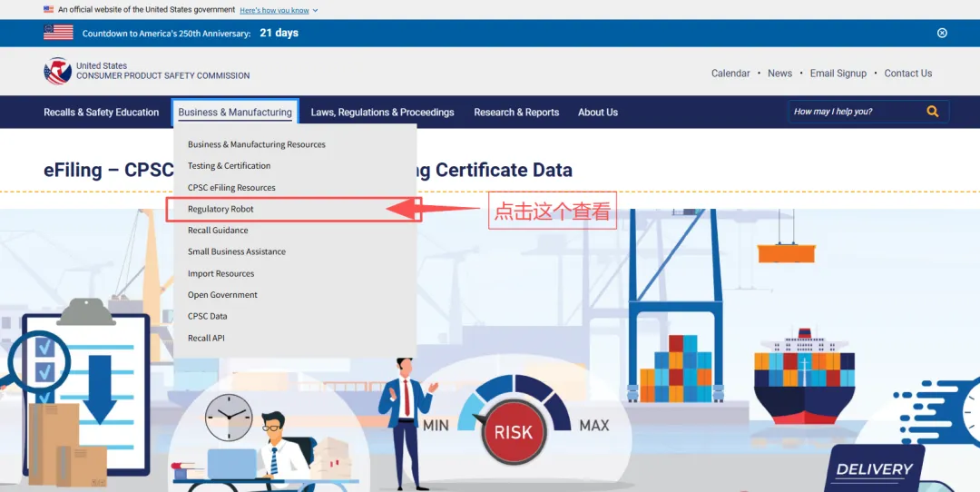
Task: Open the Contact Us link
Action: point(908,74)
